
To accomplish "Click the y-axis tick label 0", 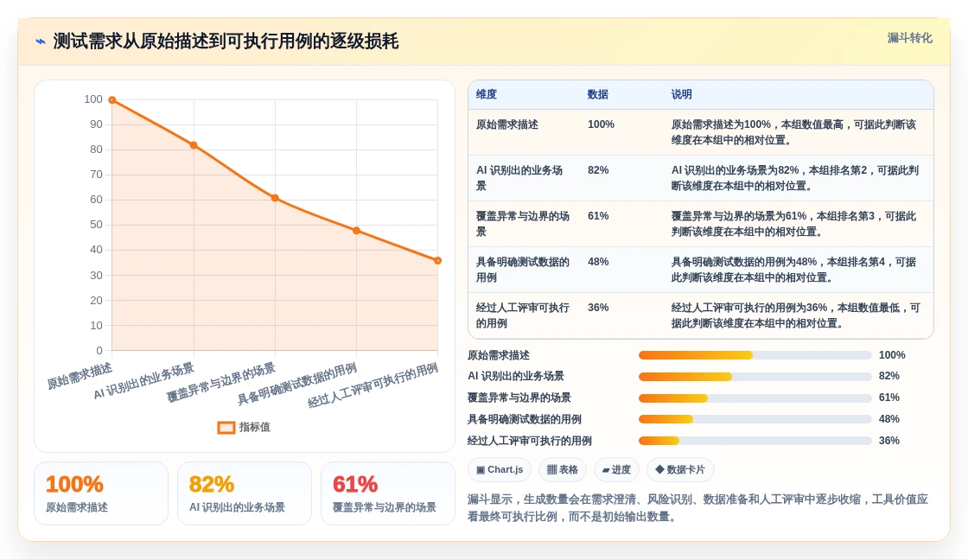I will 99,351.
